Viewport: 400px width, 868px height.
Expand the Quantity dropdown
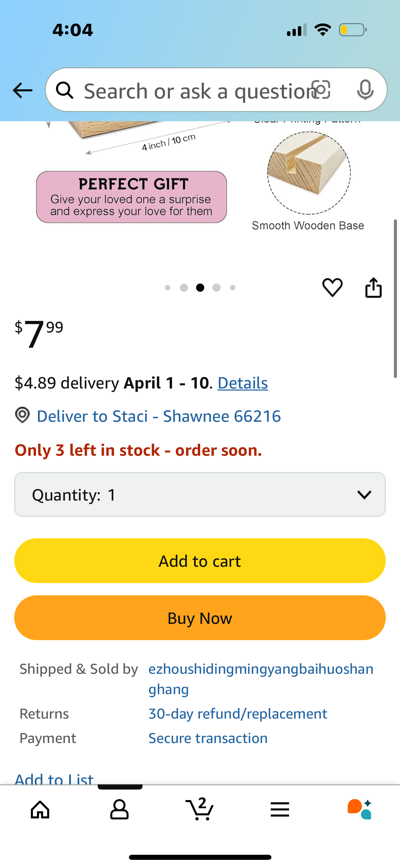tap(200, 494)
